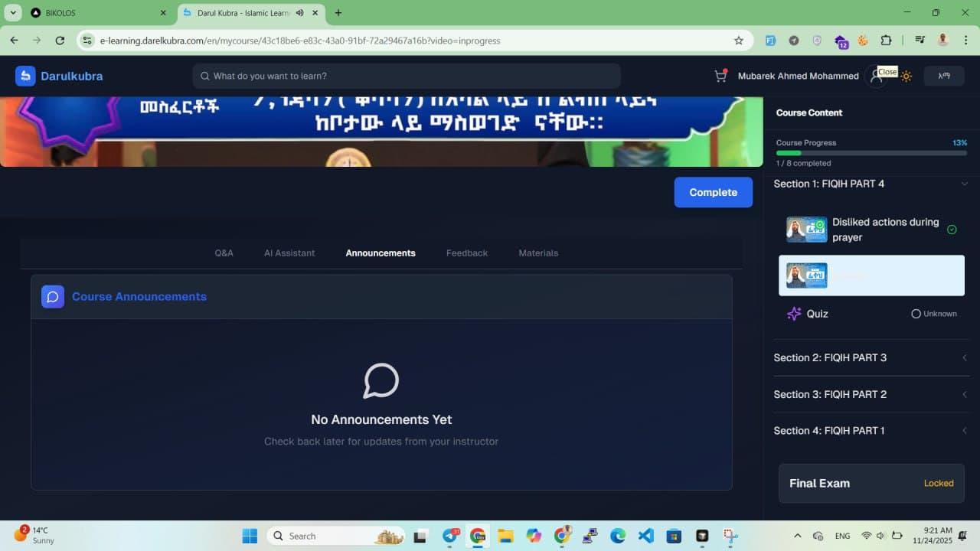Click the Course Announcements chat icon
The width and height of the screenshot is (980, 551).
(x=53, y=297)
